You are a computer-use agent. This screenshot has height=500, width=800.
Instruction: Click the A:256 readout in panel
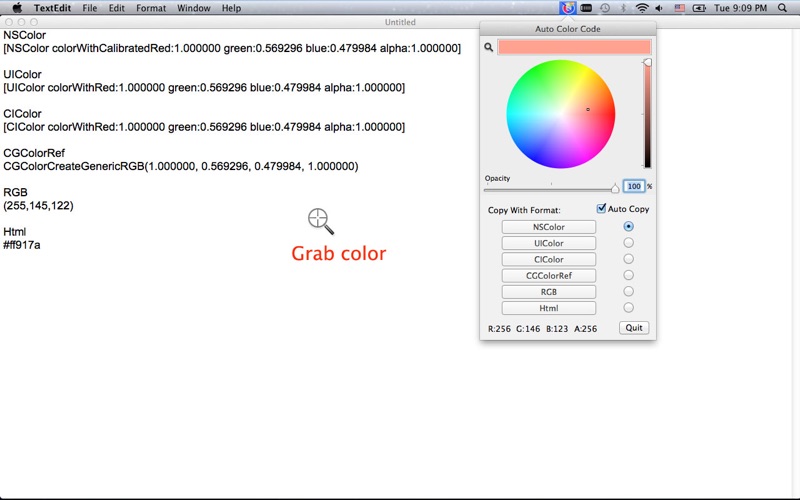pos(585,329)
